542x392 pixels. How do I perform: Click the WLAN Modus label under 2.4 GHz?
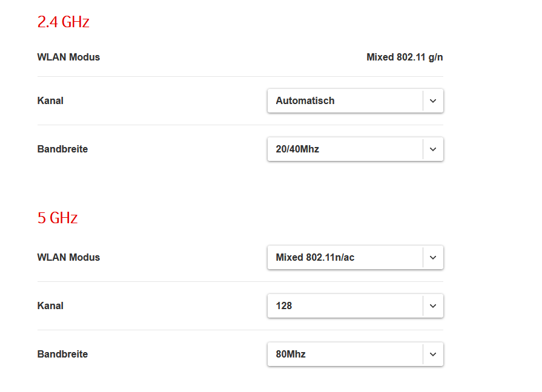[x=68, y=57]
